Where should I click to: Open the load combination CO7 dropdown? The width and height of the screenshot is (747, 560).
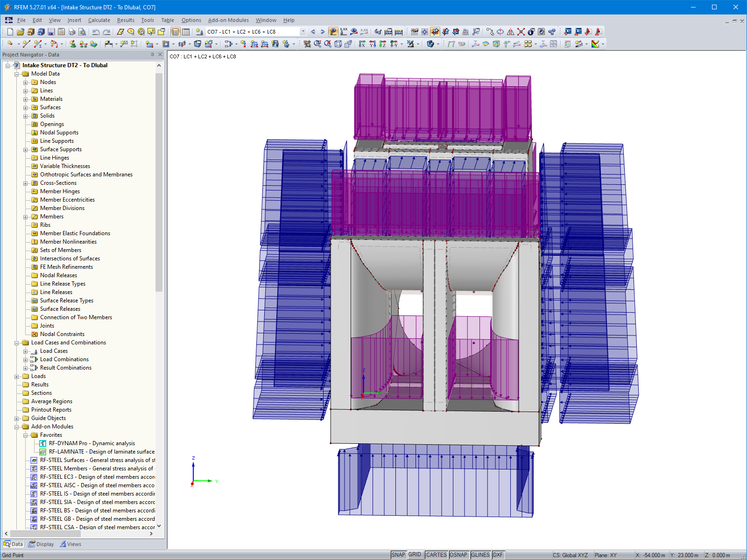pos(303,31)
